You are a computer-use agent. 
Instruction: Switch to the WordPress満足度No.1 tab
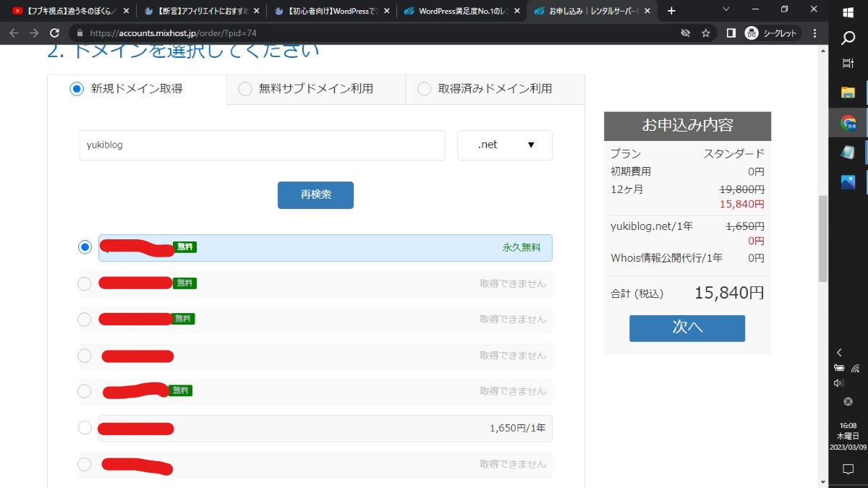(461, 11)
